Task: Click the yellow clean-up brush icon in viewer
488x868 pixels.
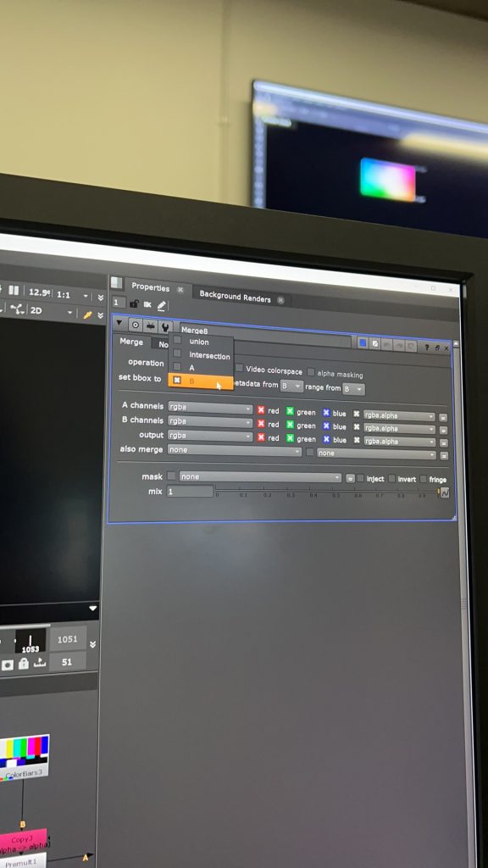Action: click(x=87, y=314)
